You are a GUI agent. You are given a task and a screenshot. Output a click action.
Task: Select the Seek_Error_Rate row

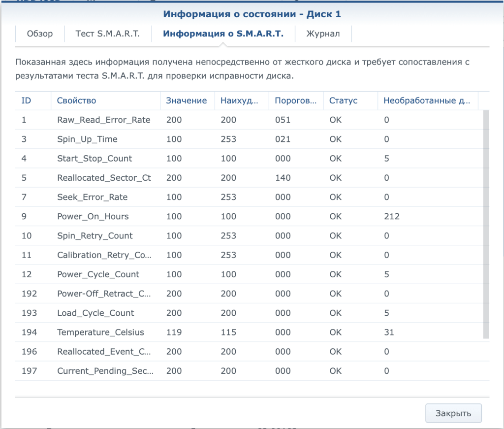249,197
